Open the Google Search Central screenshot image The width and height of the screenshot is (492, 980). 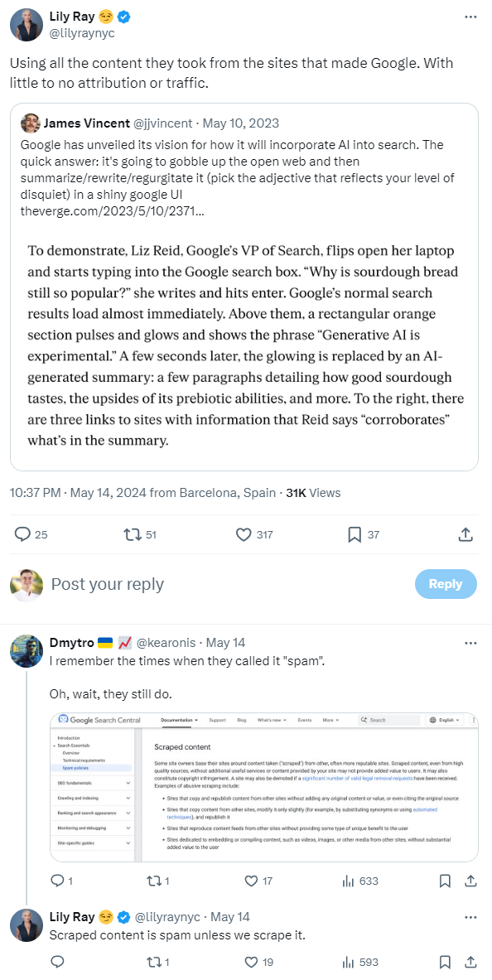pyautogui.click(x=264, y=787)
